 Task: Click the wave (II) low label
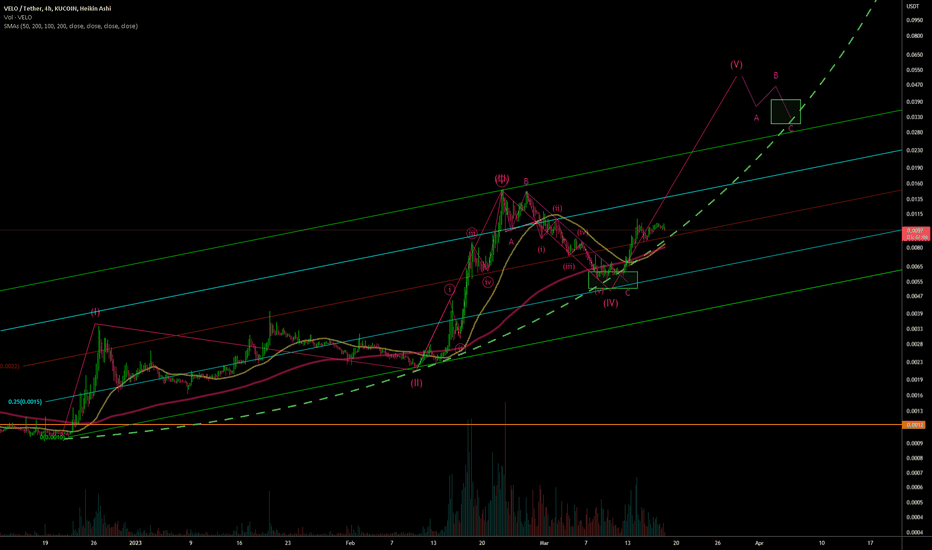click(416, 383)
